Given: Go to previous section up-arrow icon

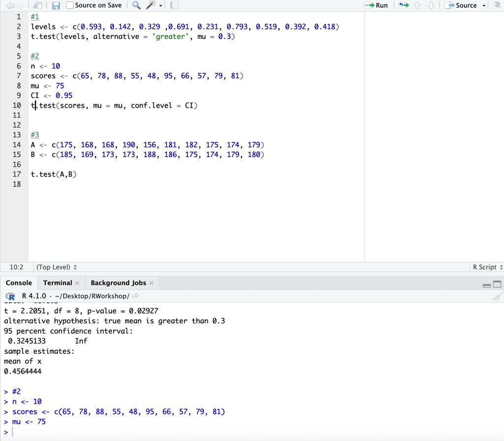Looking at the screenshot, I should [417, 5].
